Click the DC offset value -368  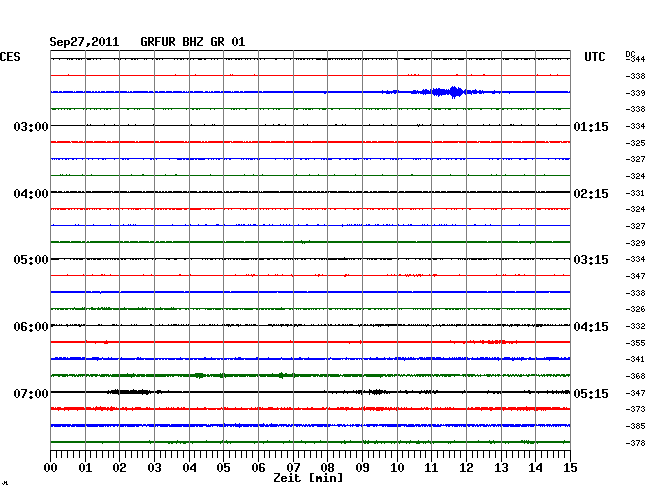[635, 377]
